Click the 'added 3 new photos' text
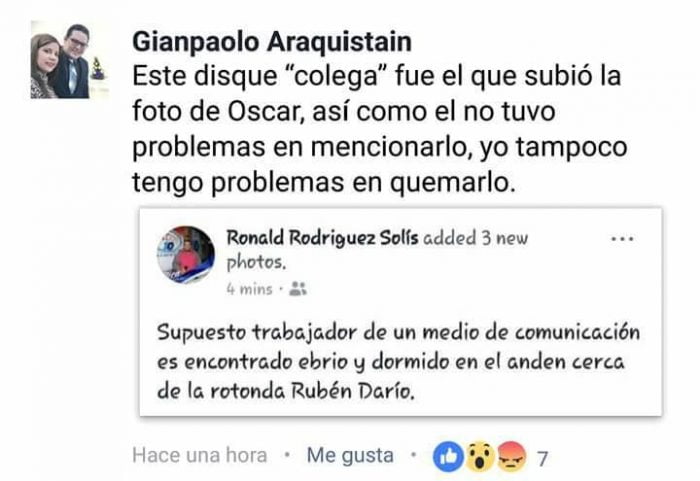The width and height of the screenshot is (700, 481). click(x=378, y=250)
